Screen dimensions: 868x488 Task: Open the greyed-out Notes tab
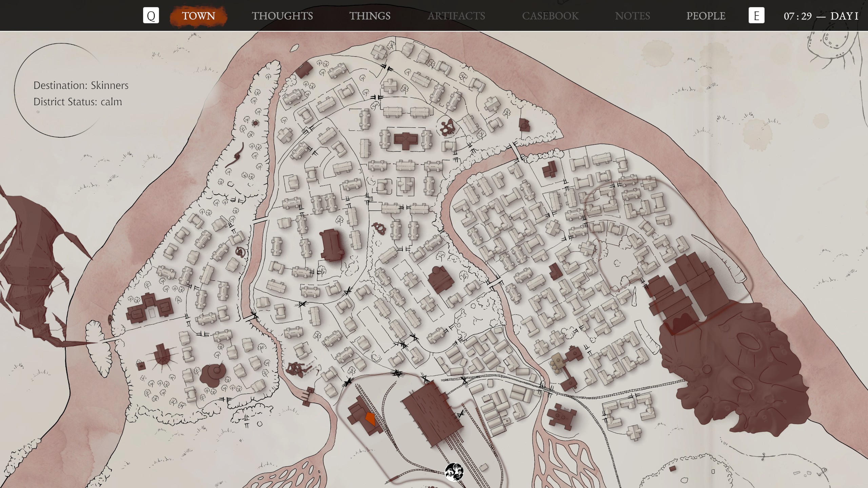point(632,16)
